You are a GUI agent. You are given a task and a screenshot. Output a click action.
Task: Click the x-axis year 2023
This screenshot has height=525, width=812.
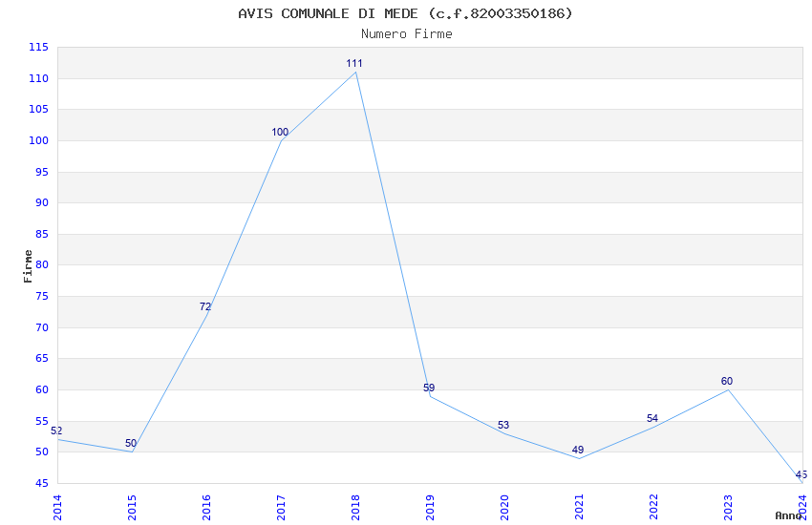pos(729,508)
